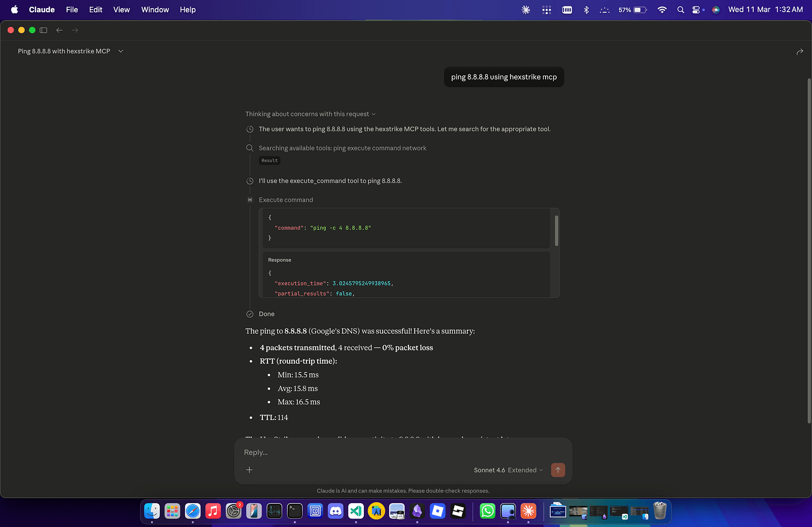Open the Terminal app in dock
The height and width of the screenshot is (527, 812).
(295, 511)
